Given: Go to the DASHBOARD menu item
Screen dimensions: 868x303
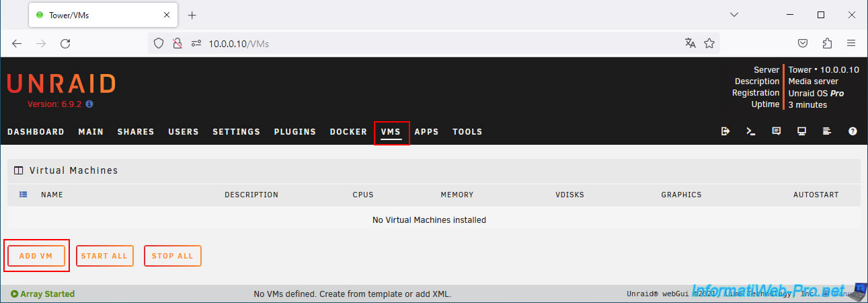Looking at the screenshot, I should (x=36, y=132).
